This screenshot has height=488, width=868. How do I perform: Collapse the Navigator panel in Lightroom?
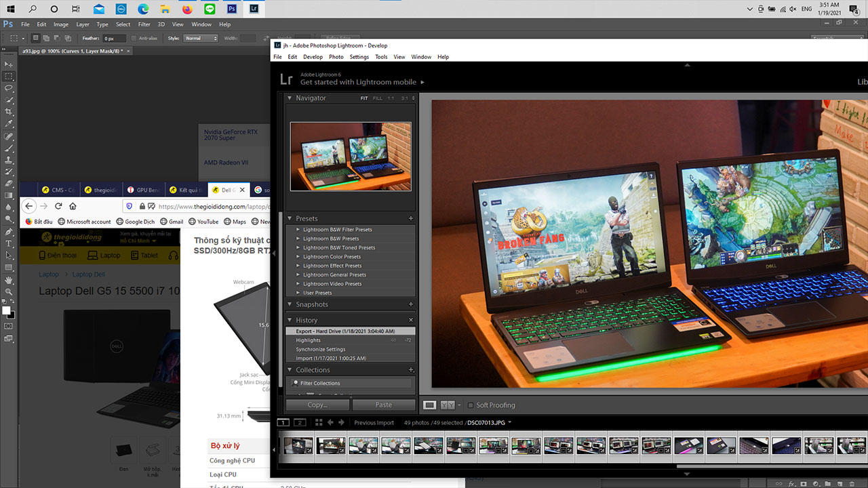290,98
